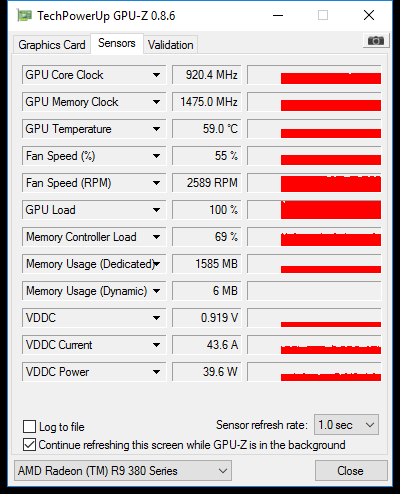Enable the Log to file checkbox

point(29,426)
